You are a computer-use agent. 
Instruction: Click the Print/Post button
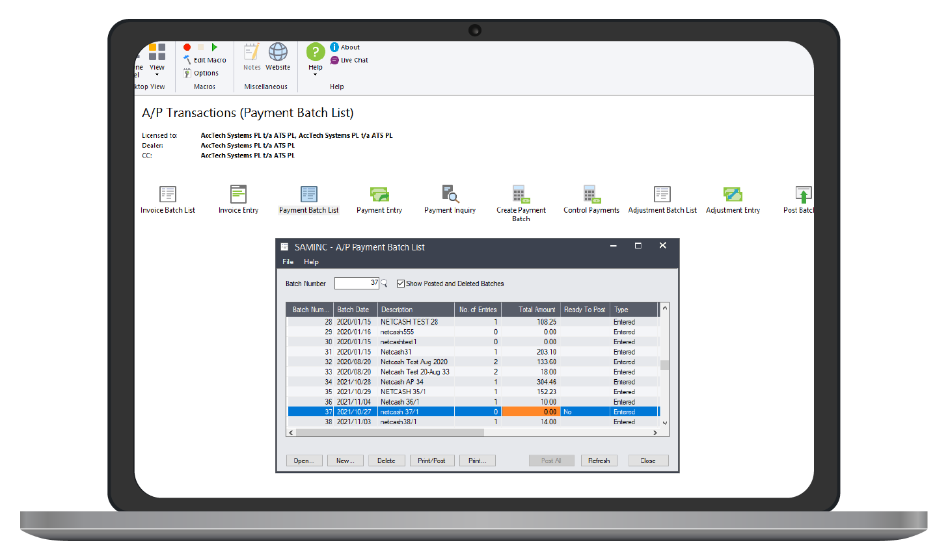pos(431,460)
